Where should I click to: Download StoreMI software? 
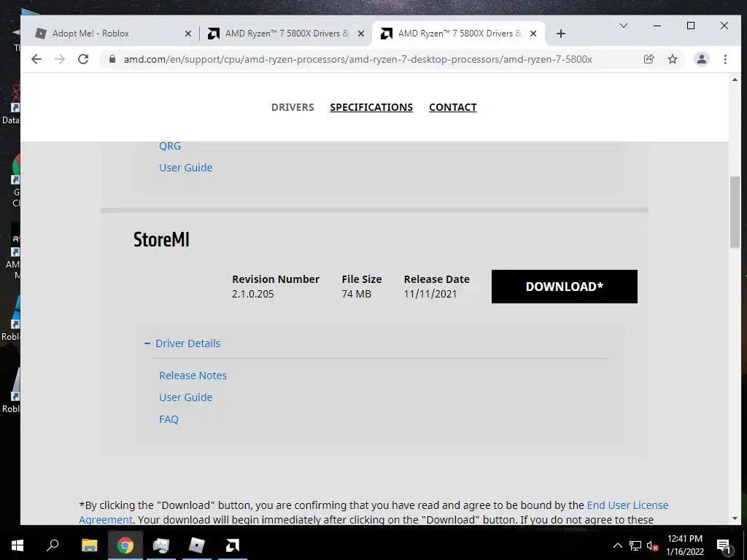[x=564, y=287]
